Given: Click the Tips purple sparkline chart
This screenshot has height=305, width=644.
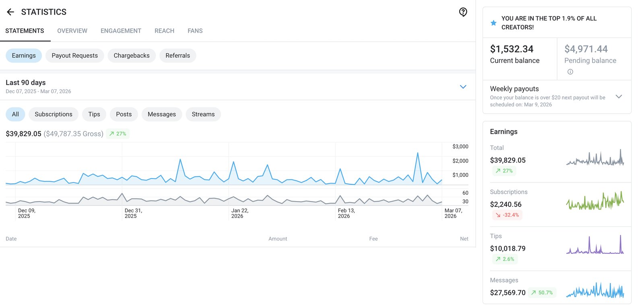Looking at the screenshot, I should 595,245.
